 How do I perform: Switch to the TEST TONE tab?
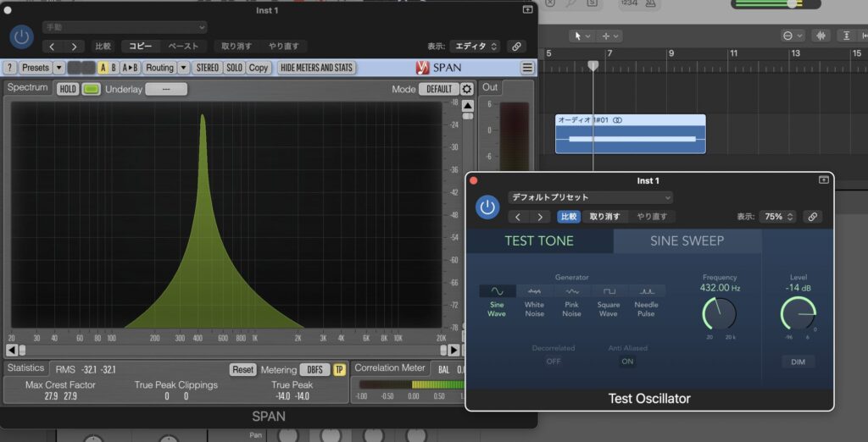click(539, 240)
